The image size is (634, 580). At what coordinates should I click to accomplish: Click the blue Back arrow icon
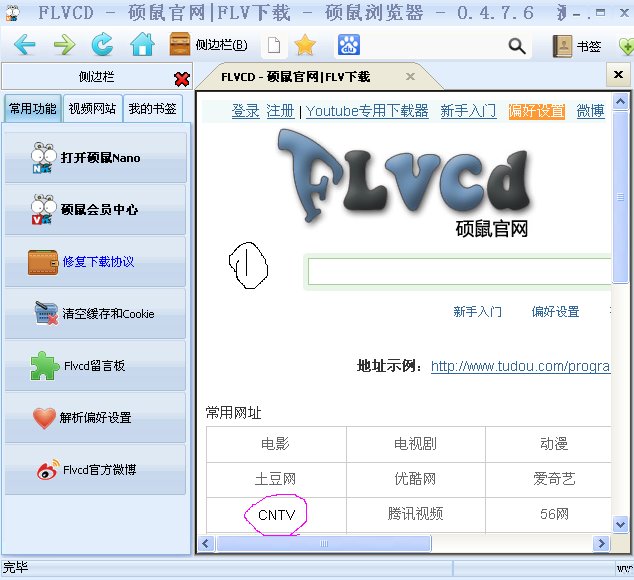[25, 44]
